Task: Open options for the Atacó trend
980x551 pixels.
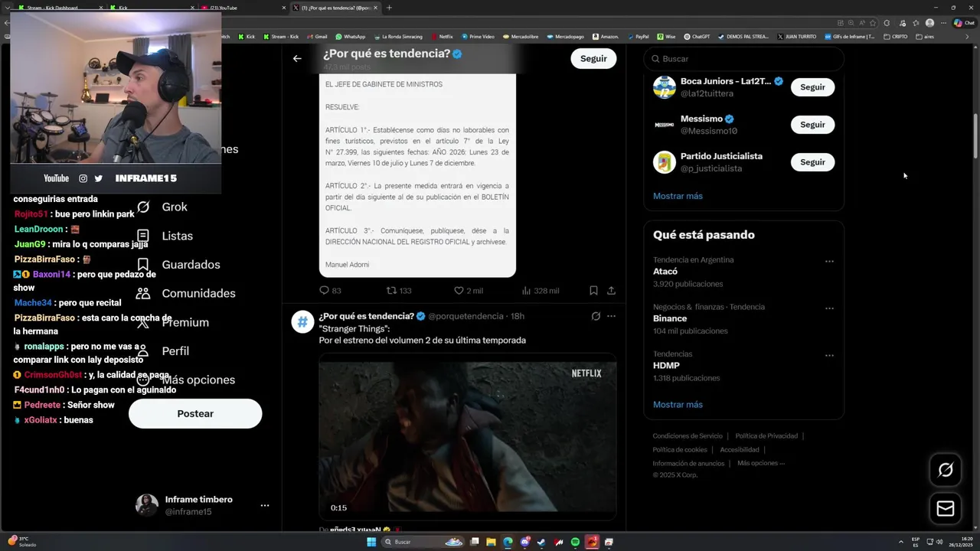Action: [x=829, y=262]
